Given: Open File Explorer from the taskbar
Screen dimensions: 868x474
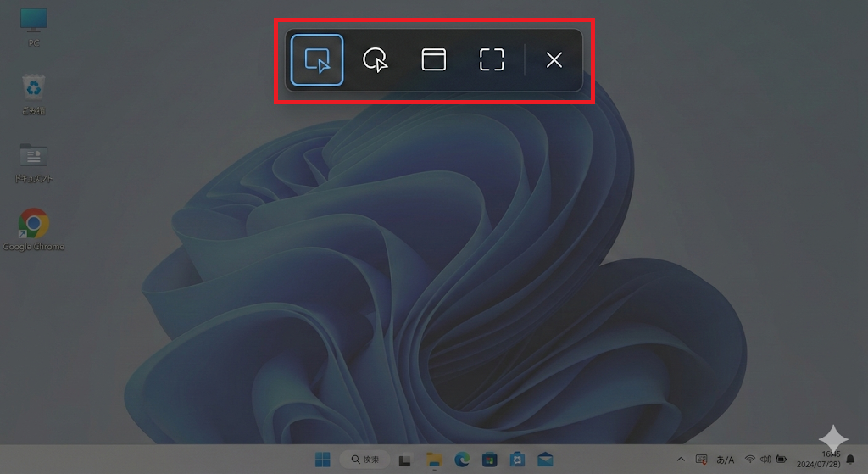Looking at the screenshot, I should pyautogui.click(x=434, y=460).
